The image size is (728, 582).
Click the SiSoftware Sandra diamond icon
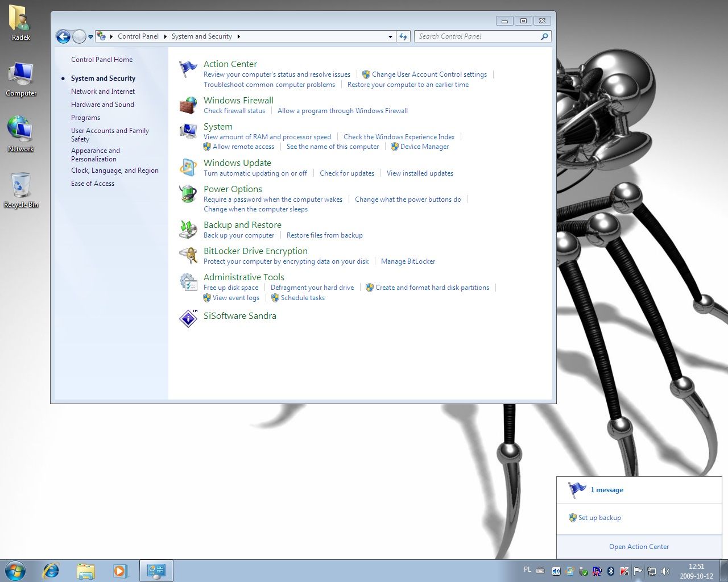(x=188, y=318)
